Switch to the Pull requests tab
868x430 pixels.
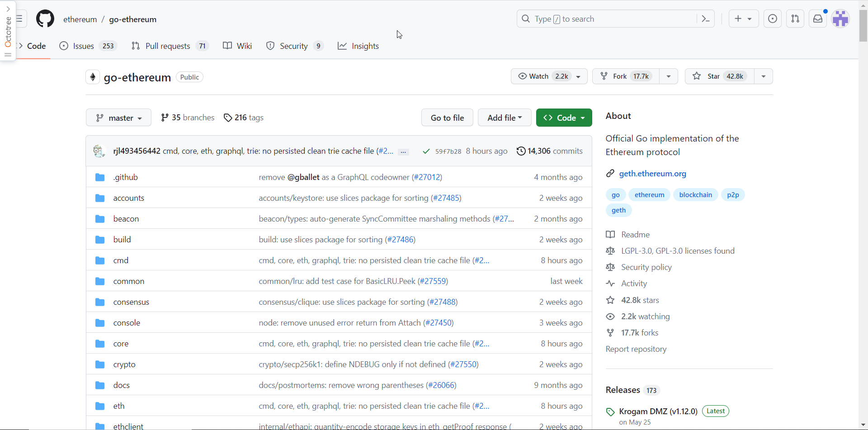tap(170, 46)
